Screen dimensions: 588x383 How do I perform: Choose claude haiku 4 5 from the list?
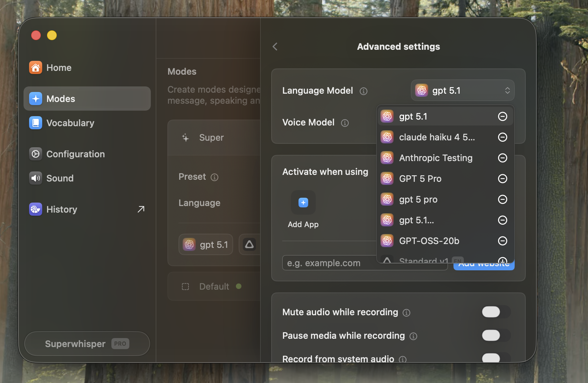[x=437, y=137]
